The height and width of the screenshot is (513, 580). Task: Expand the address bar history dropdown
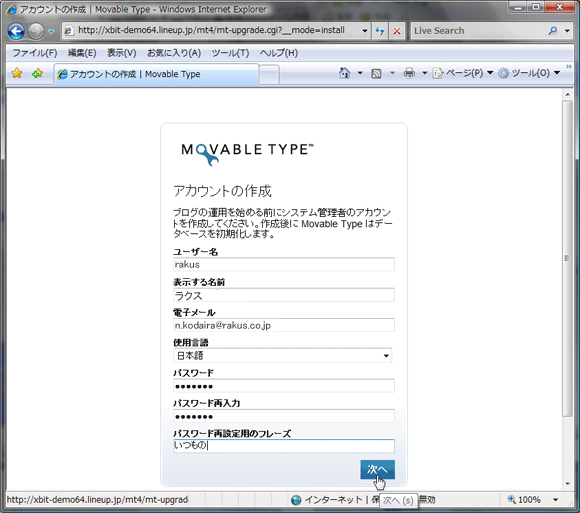364,31
